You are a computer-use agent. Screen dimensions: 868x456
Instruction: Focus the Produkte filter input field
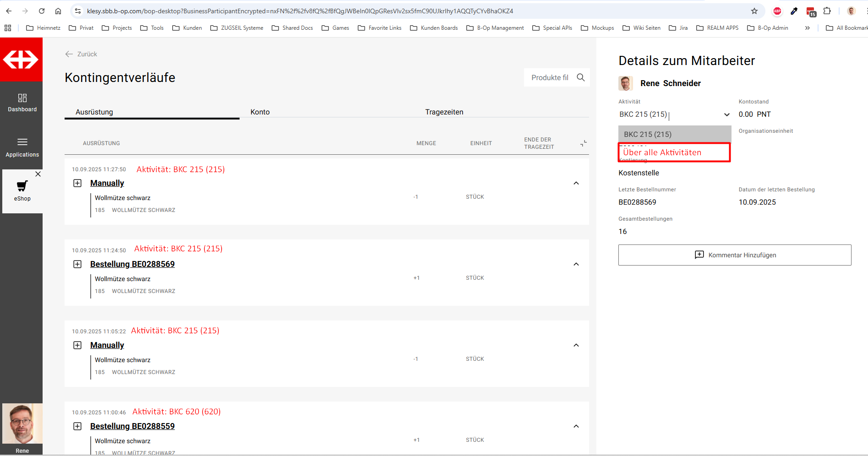550,77
